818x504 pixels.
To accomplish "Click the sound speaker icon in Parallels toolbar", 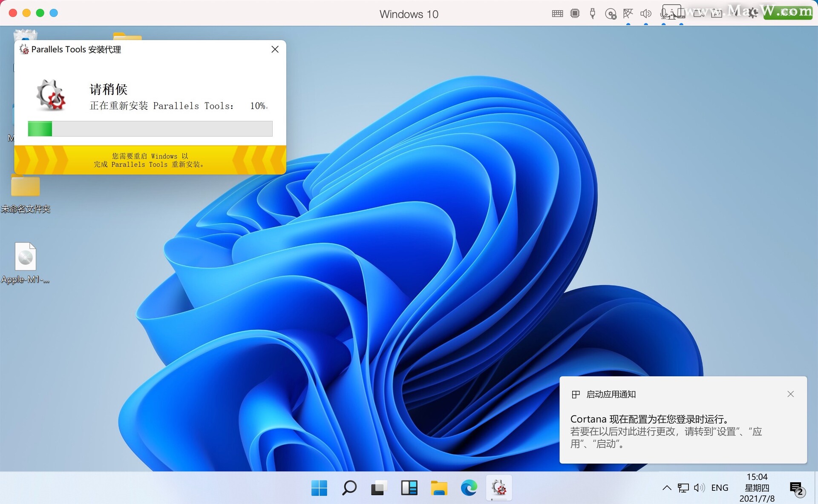I will [x=645, y=14].
